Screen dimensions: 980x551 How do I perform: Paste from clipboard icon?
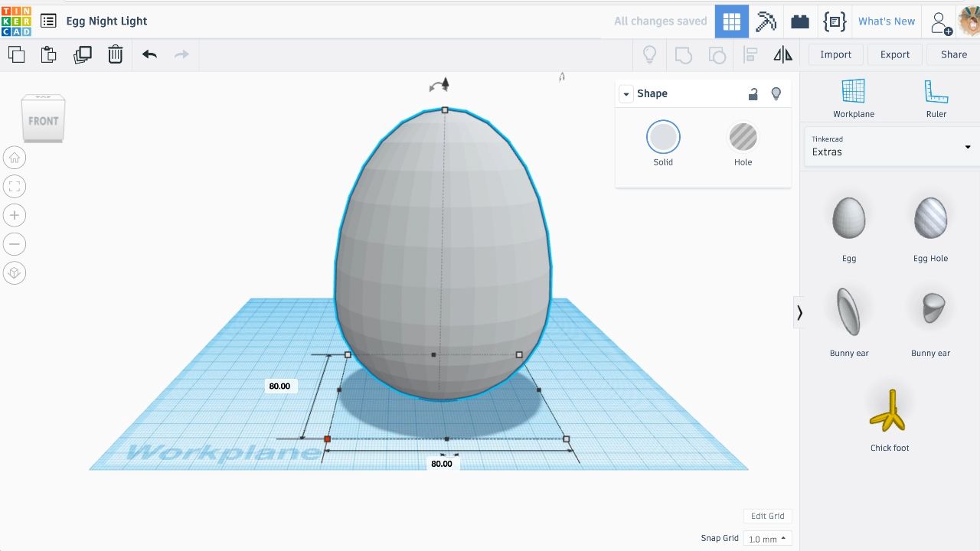tap(48, 54)
